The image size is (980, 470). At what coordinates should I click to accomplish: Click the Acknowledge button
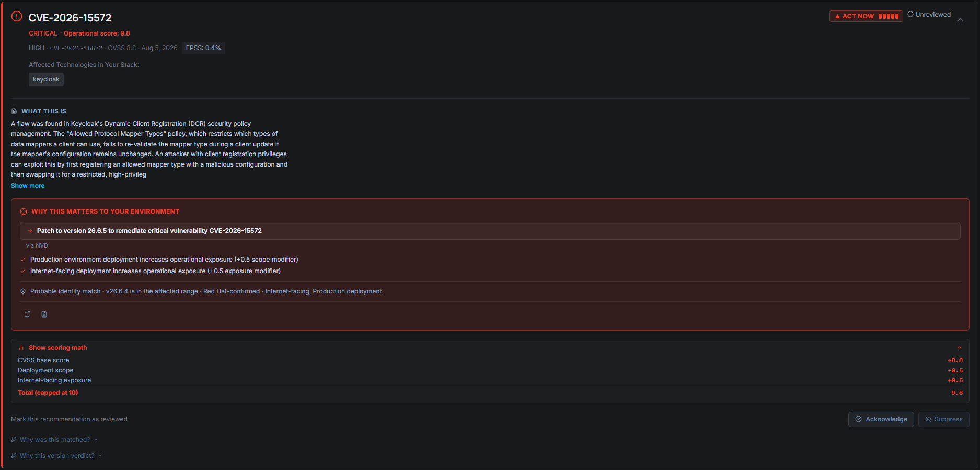click(881, 419)
